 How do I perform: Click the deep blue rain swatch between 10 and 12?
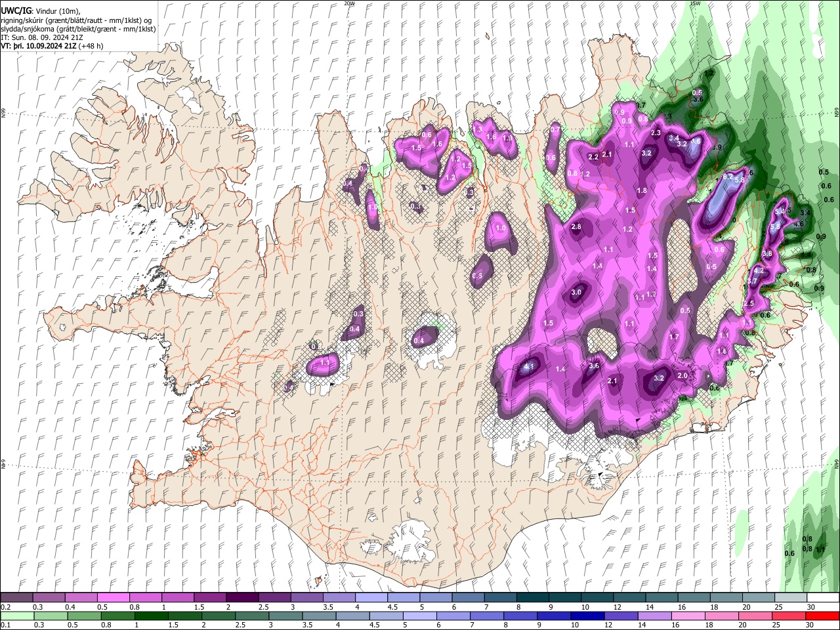pos(587,616)
